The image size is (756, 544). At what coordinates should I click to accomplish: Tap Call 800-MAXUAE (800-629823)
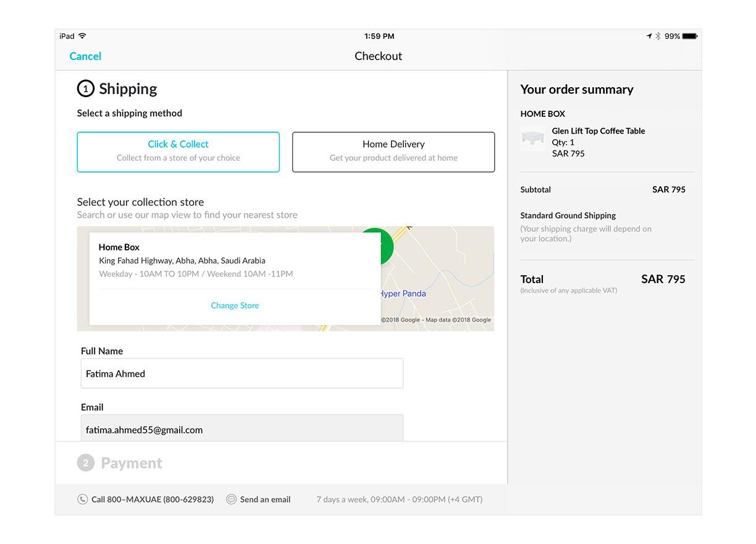point(153,499)
